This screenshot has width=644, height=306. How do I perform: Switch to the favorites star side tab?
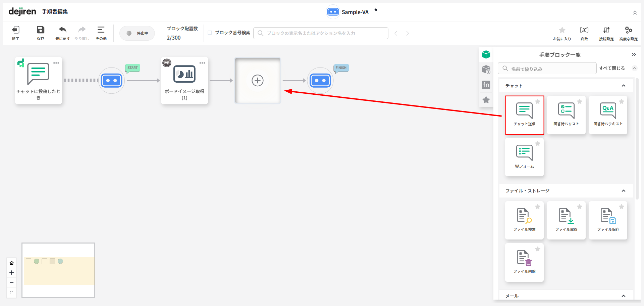click(486, 100)
